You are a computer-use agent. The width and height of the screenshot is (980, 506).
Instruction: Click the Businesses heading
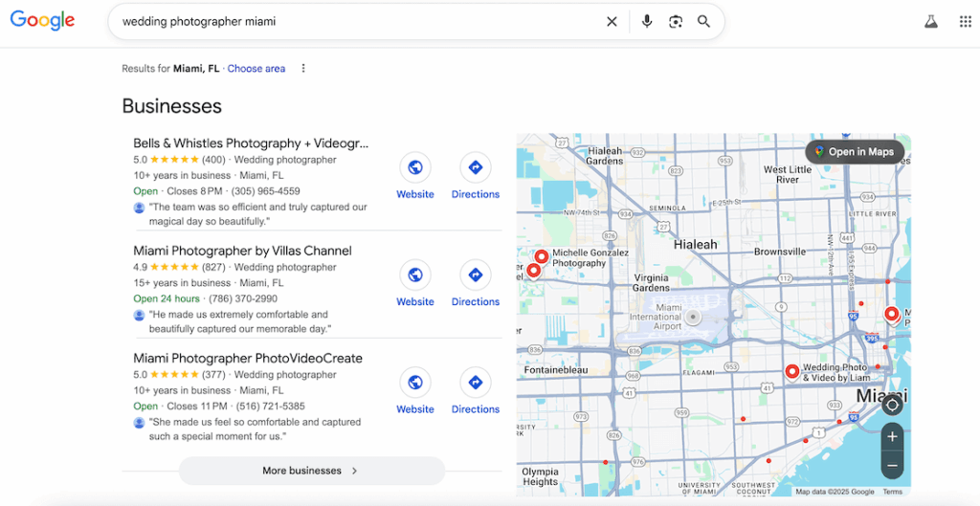pyautogui.click(x=172, y=106)
